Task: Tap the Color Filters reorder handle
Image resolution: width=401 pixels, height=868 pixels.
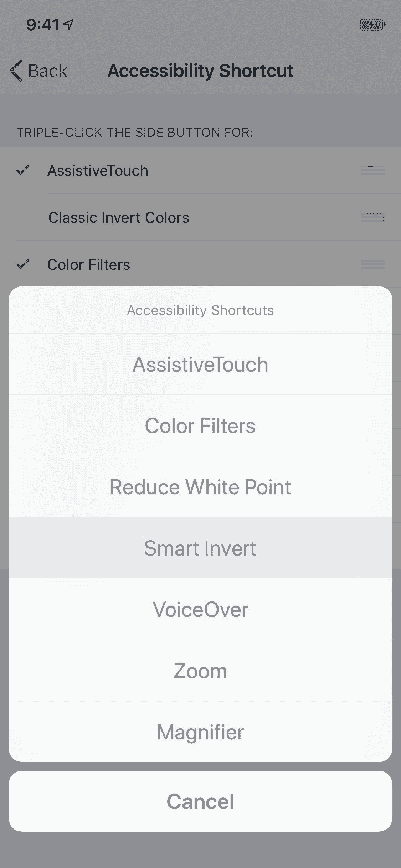Action: tap(372, 264)
